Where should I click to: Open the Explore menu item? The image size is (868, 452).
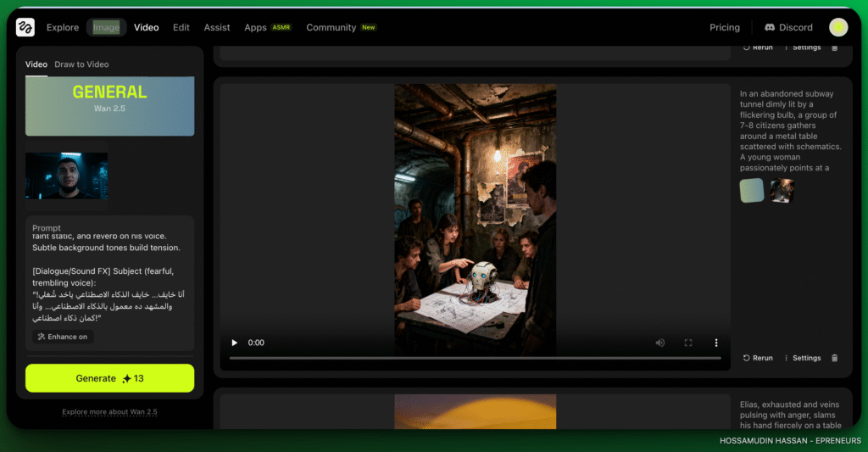(63, 27)
